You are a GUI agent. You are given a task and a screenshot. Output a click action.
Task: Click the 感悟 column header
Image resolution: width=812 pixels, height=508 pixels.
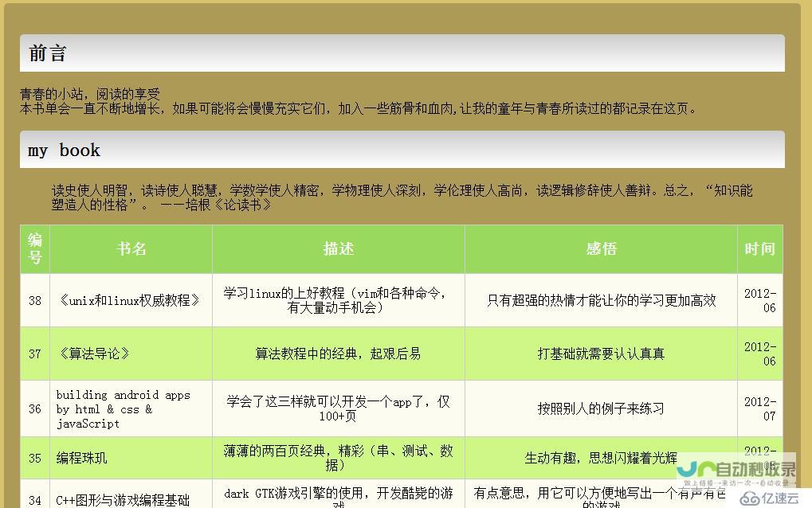coord(602,249)
